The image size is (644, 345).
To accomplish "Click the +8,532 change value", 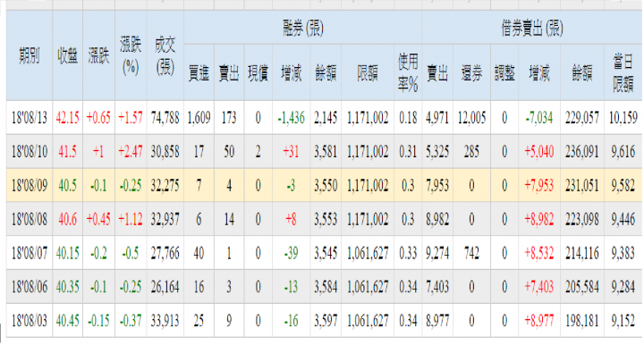I will coord(539,253).
